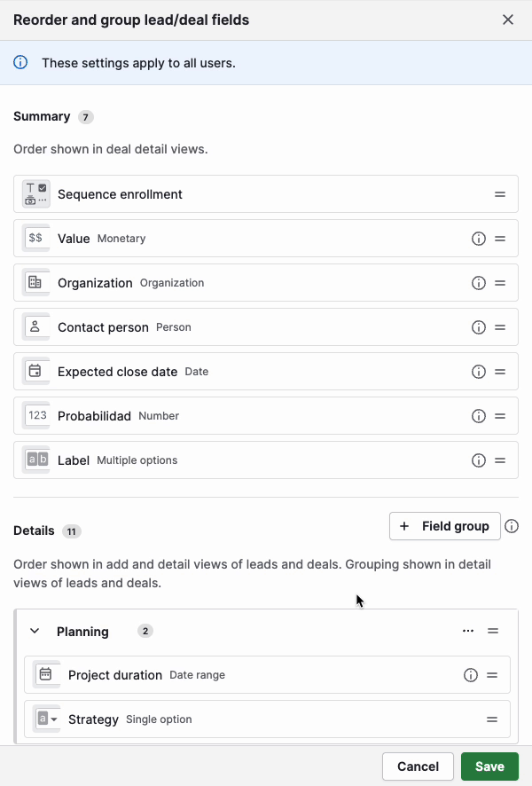The width and height of the screenshot is (532, 786).
Task: Collapse the Planning field group
Action: click(x=35, y=632)
